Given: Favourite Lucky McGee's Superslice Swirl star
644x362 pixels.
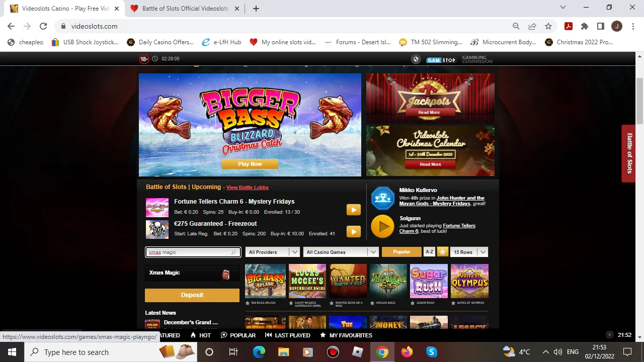Looking at the screenshot, I should [x=291, y=303].
